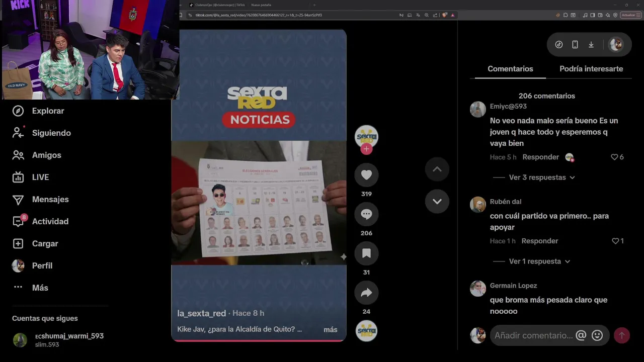Viewport: 644px width, 362px height.
Task: Open the LIVE section
Action: pos(31,177)
